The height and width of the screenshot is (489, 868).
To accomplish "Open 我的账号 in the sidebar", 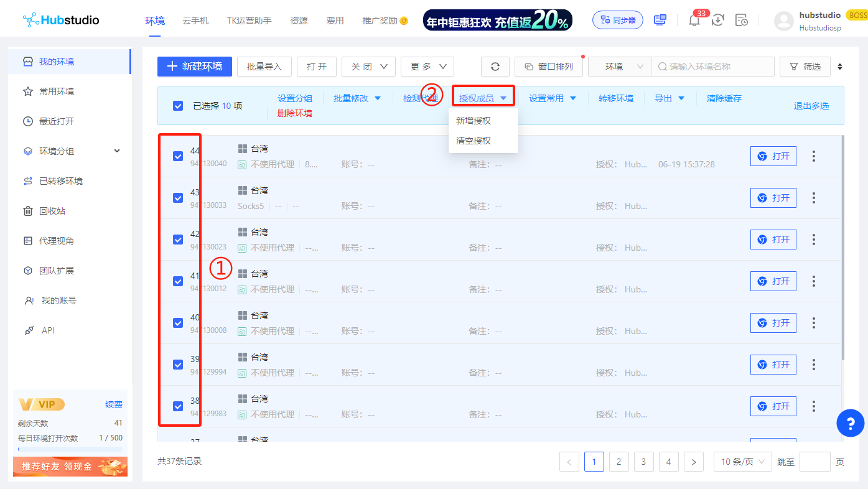I will [x=69, y=300].
